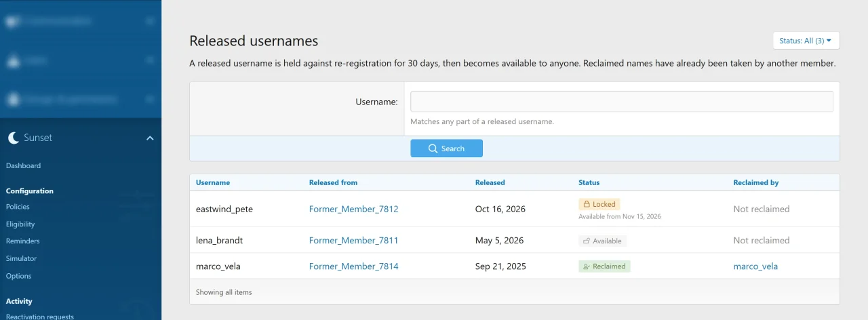Open Reactivation requests under Activity
The image size is (868, 320).
click(x=40, y=316)
